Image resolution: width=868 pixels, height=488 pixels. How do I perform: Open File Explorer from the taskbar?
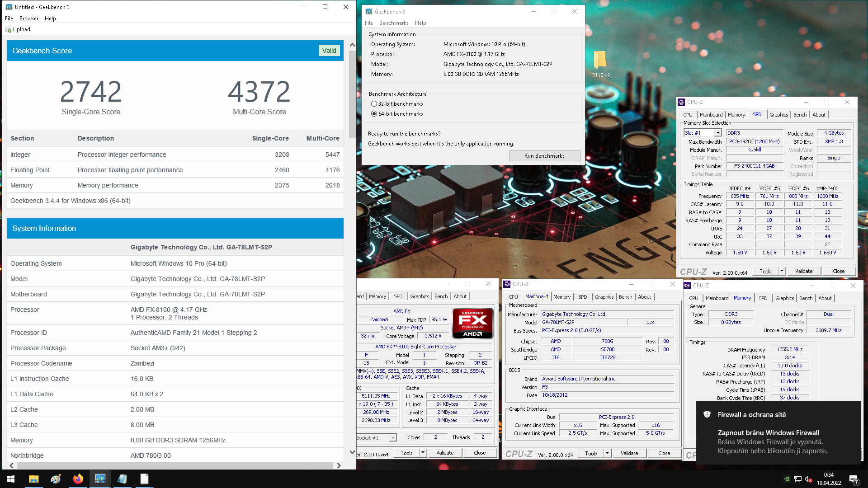click(33, 479)
